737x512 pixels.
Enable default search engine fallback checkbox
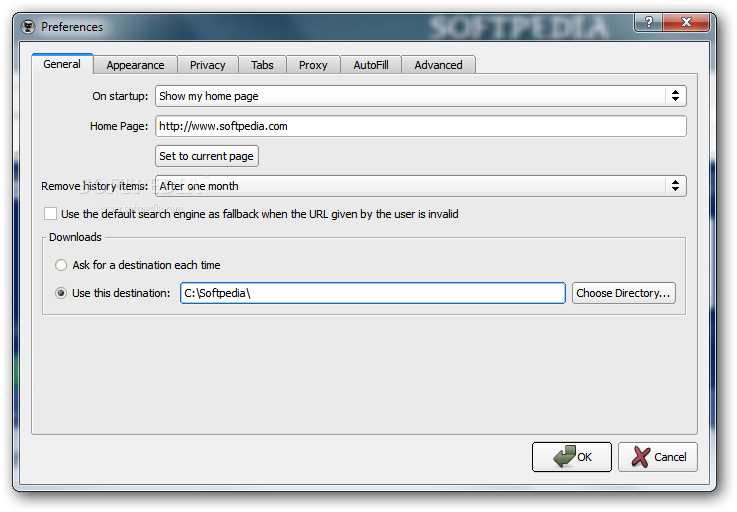click(x=50, y=214)
